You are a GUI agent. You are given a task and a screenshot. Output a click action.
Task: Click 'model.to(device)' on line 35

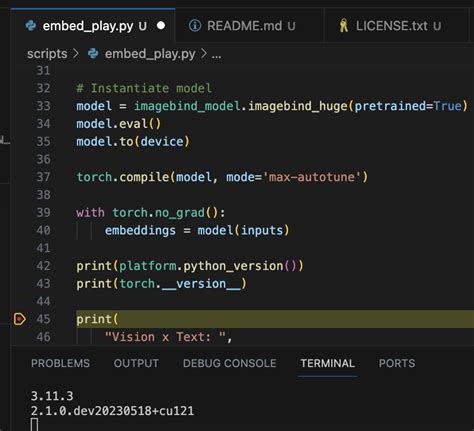tap(133, 142)
